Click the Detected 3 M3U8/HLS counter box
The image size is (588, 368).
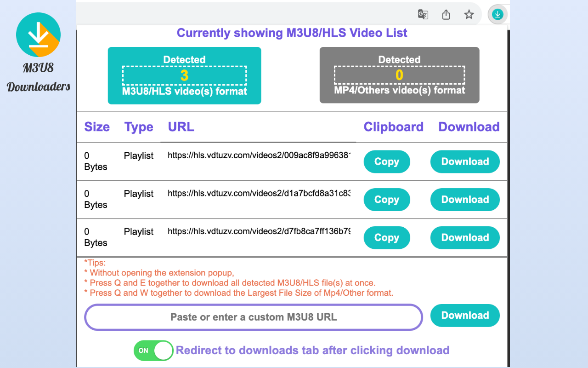point(184,75)
